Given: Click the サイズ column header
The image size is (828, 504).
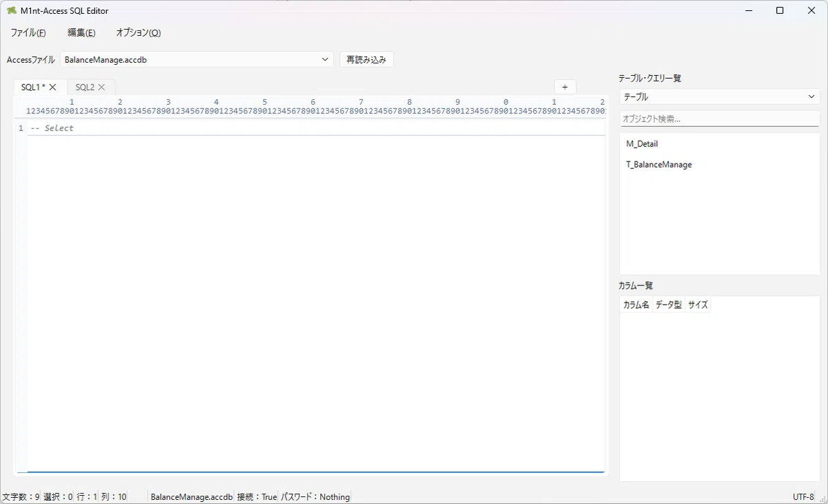Looking at the screenshot, I should pyautogui.click(x=698, y=305).
